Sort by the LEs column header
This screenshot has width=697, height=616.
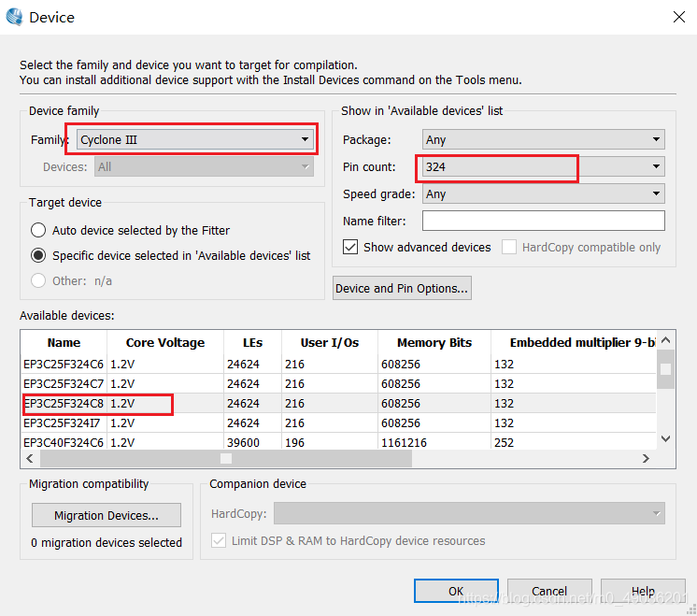point(252,342)
